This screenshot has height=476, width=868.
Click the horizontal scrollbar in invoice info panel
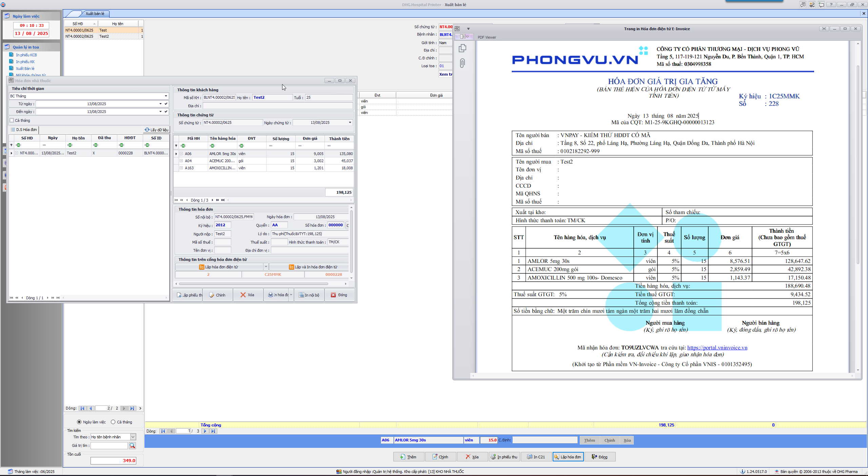point(253,284)
